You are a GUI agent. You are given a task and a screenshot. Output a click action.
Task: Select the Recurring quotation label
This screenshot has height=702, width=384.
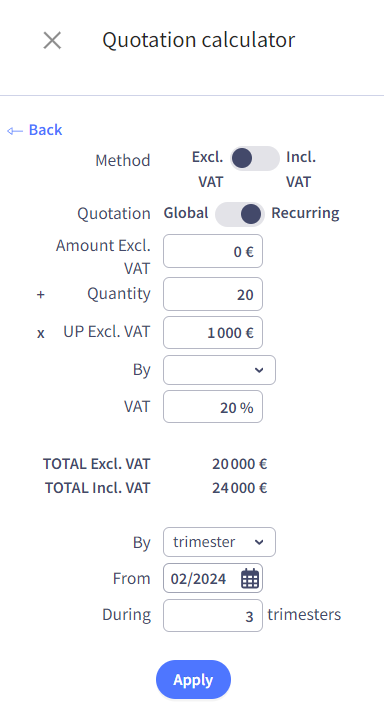[x=305, y=213]
